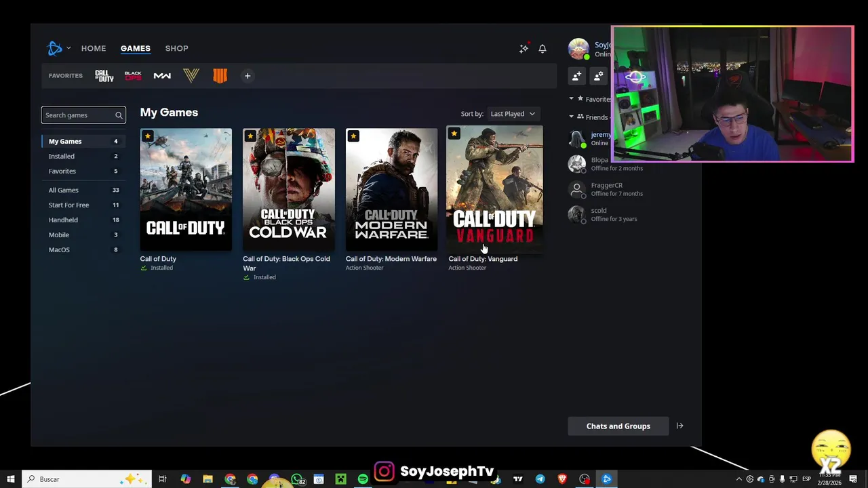Toggle favorite star on Black Ops Cold War
This screenshot has width=868, height=488.
pyautogui.click(x=250, y=136)
